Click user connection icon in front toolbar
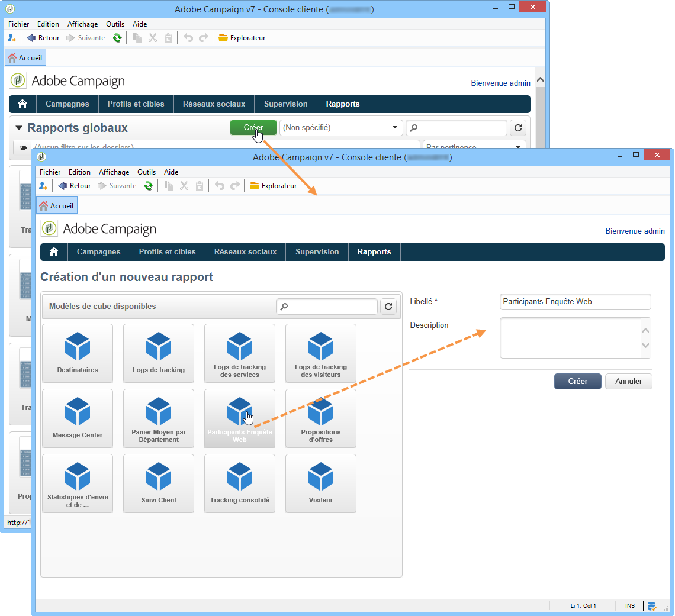 pos(43,186)
